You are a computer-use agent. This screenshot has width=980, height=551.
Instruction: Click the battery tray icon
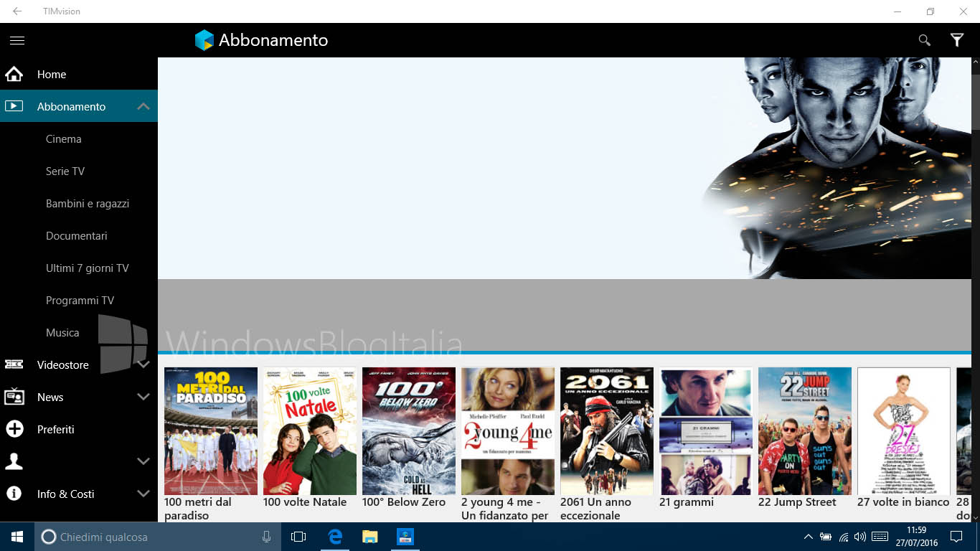(x=826, y=537)
